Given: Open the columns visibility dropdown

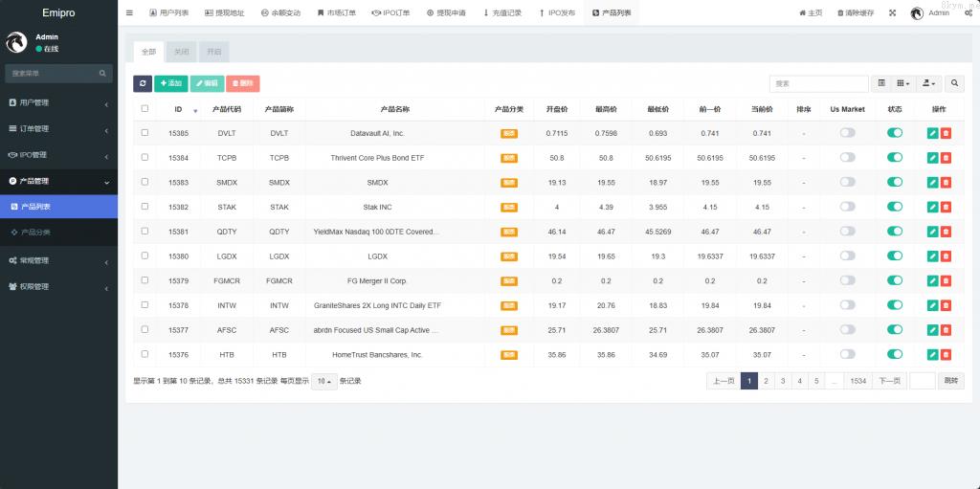Looking at the screenshot, I should [x=904, y=84].
